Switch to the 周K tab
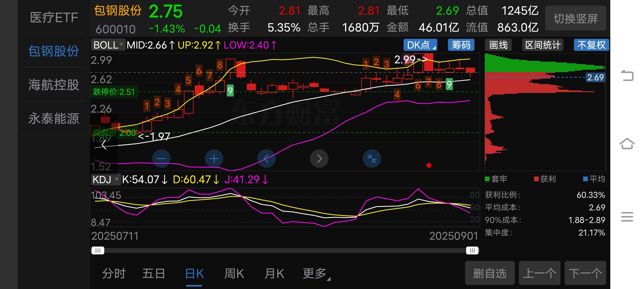 tap(234, 273)
